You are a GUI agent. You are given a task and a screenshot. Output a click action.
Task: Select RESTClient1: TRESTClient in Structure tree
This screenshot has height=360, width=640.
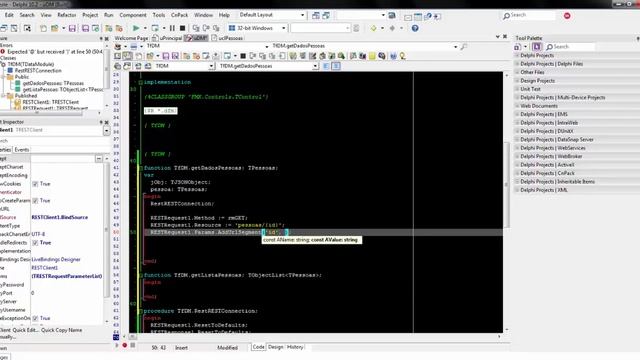click(51, 102)
